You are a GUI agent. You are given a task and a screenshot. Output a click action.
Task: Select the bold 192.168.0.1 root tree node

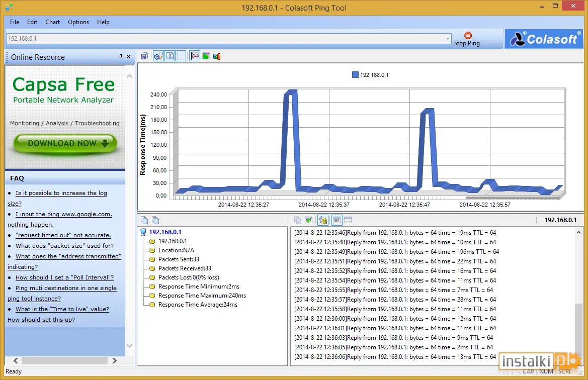click(x=165, y=232)
